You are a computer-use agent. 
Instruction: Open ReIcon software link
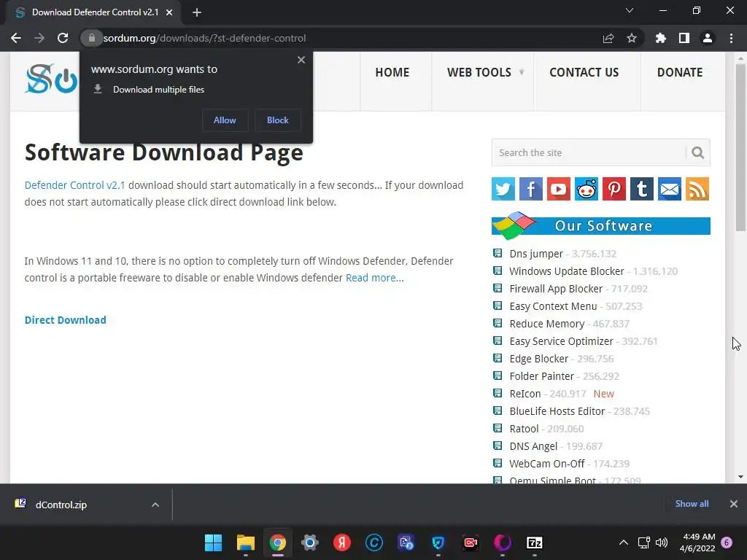[x=525, y=394]
